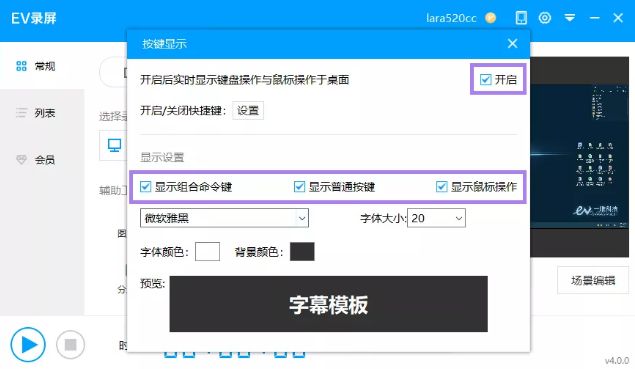
Task: Click the monitor icon in main window
Action: [x=114, y=145]
